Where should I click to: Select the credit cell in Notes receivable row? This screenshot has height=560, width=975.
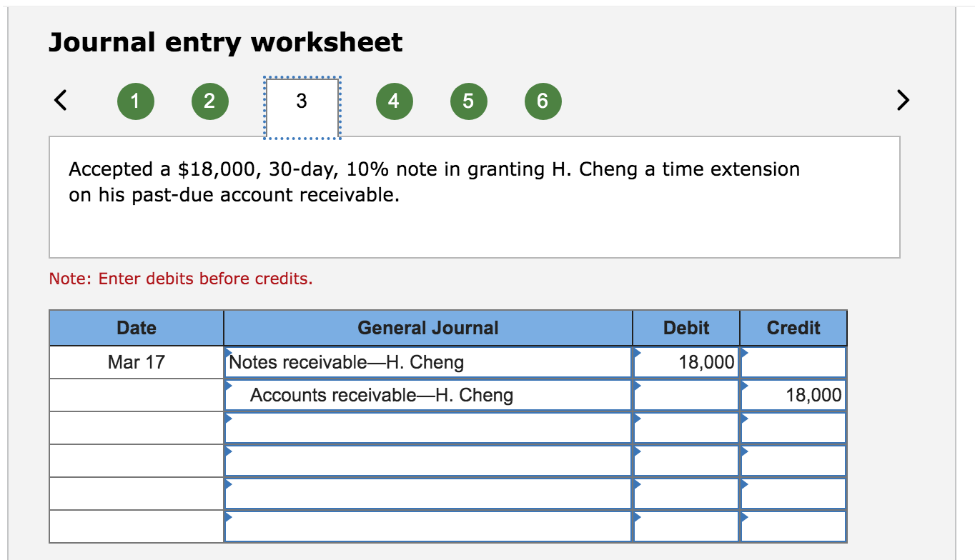click(x=793, y=362)
